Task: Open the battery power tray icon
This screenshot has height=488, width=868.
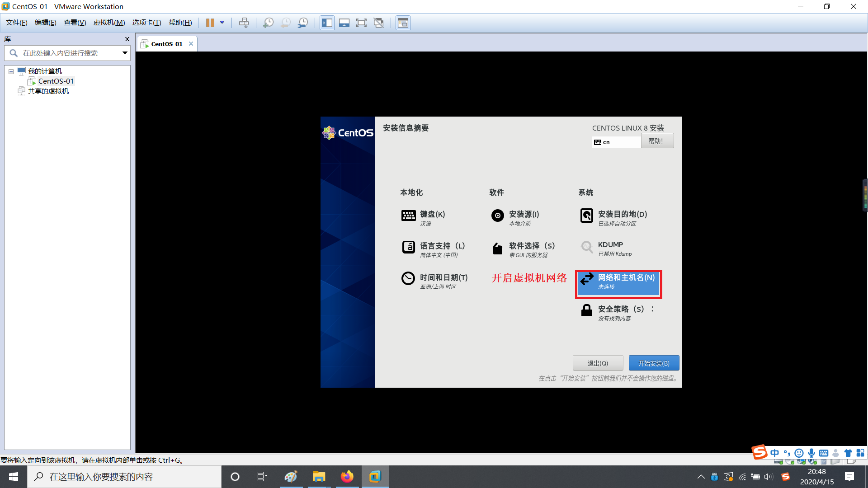Action: (x=755, y=477)
